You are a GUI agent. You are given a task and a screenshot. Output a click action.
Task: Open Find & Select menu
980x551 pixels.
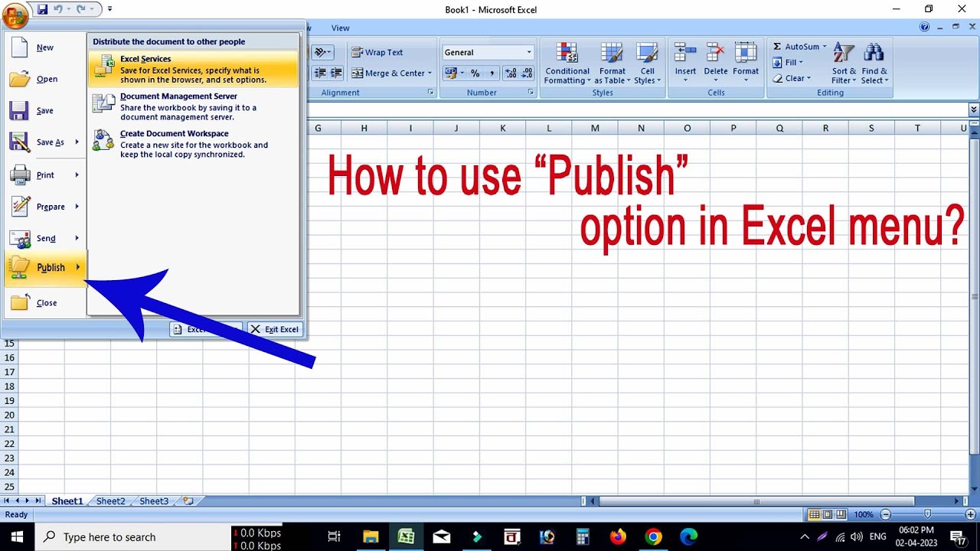click(874, 64)
